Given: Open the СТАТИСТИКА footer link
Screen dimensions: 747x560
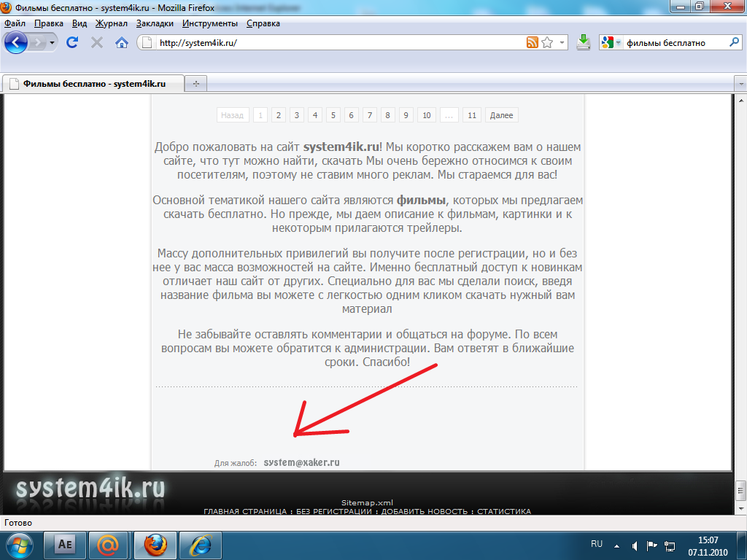Looking at the screenshot, I should point(504,511).
